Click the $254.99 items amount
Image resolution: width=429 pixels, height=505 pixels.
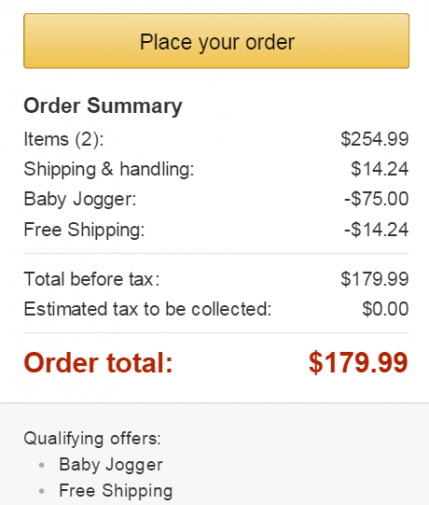tap(375, 139)
